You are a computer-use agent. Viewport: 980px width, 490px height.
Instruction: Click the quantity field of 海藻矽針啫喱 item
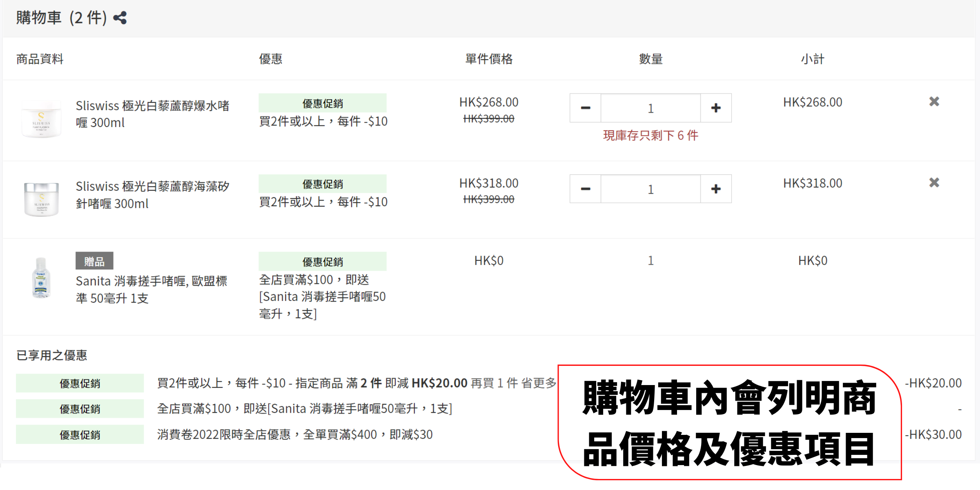[x=650, y=189]
